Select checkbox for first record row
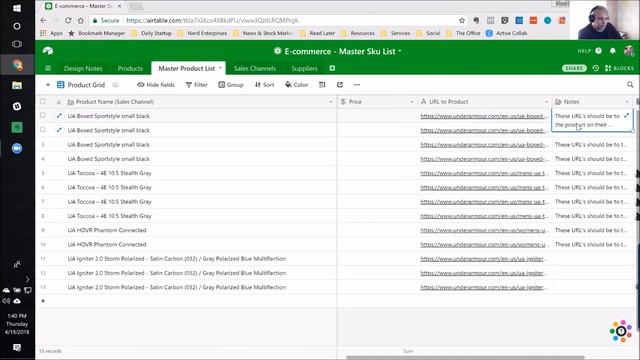 click(x=43, y=116)
